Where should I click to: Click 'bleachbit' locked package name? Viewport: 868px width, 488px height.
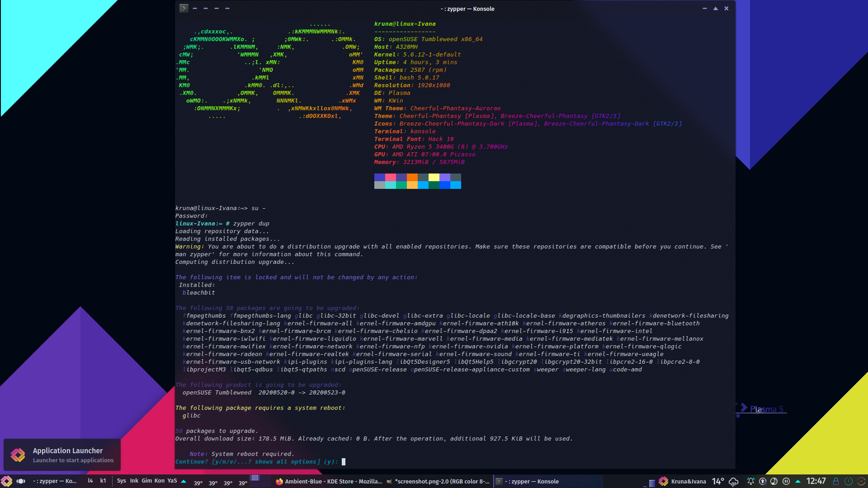[199, 293]
